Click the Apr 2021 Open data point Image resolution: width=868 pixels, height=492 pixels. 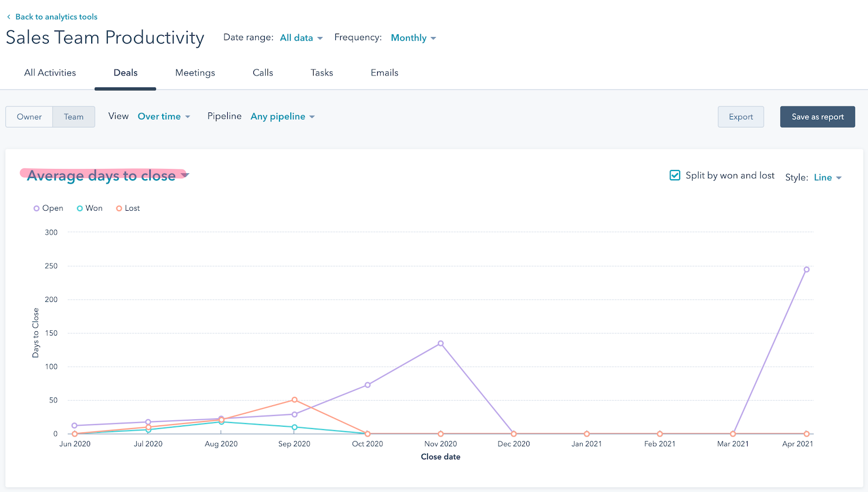806,269
